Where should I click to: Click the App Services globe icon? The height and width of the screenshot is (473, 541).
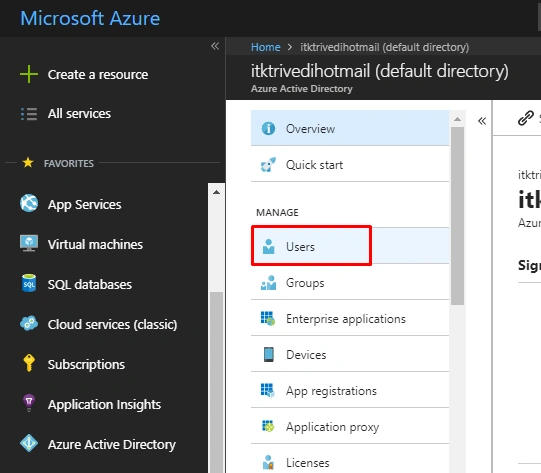[29, 203]
